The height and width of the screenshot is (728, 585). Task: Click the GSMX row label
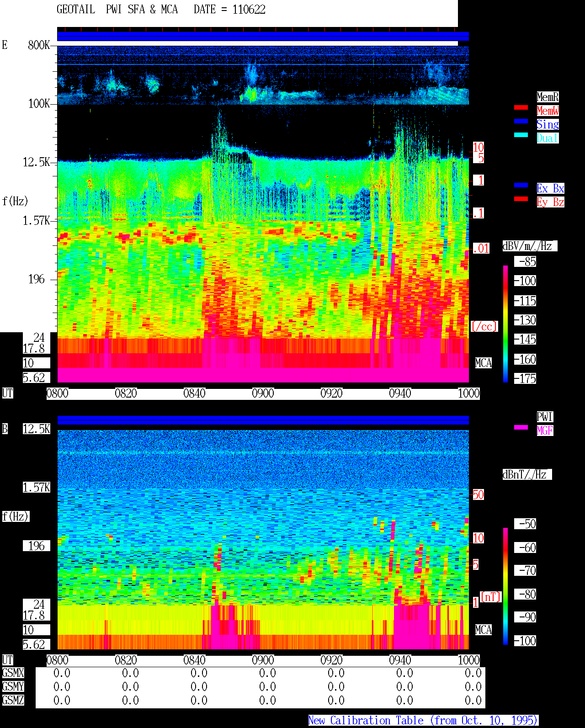pyautogui.click(x=13, y=673)
